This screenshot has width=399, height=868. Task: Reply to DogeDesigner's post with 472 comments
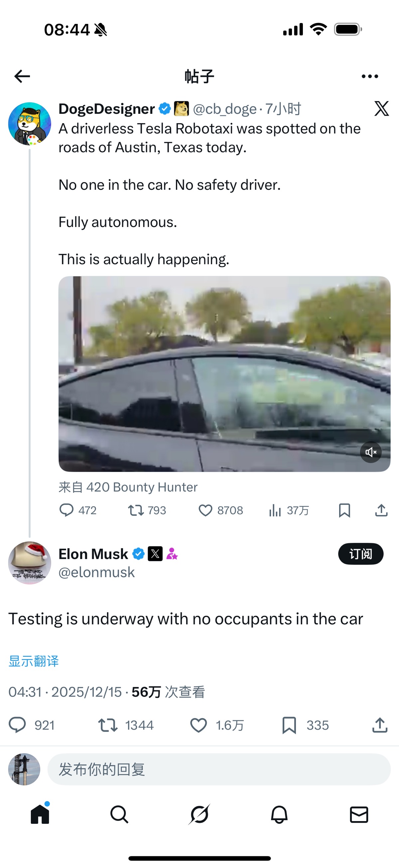click(x=78, y=510)
